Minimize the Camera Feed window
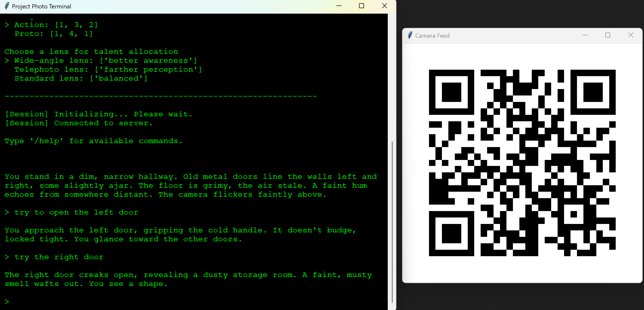Image resolution: width=644 pixels, height=310 pixels. 585,35
